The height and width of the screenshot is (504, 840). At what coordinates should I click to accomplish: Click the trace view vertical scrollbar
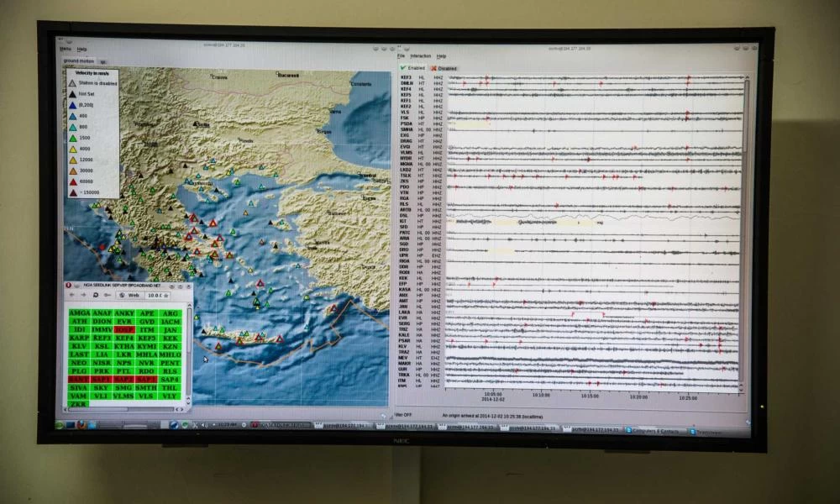pyautogui.click(x=746, y=118)
